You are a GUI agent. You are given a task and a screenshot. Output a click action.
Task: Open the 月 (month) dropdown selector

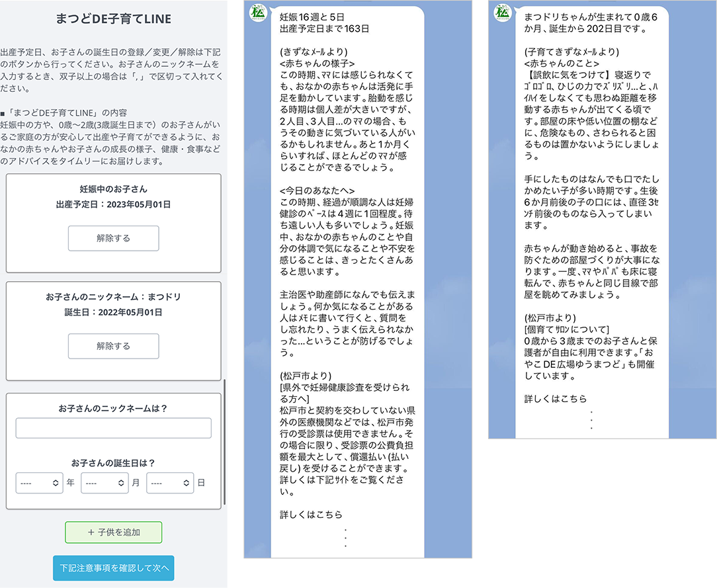click(x=105, y=483)
